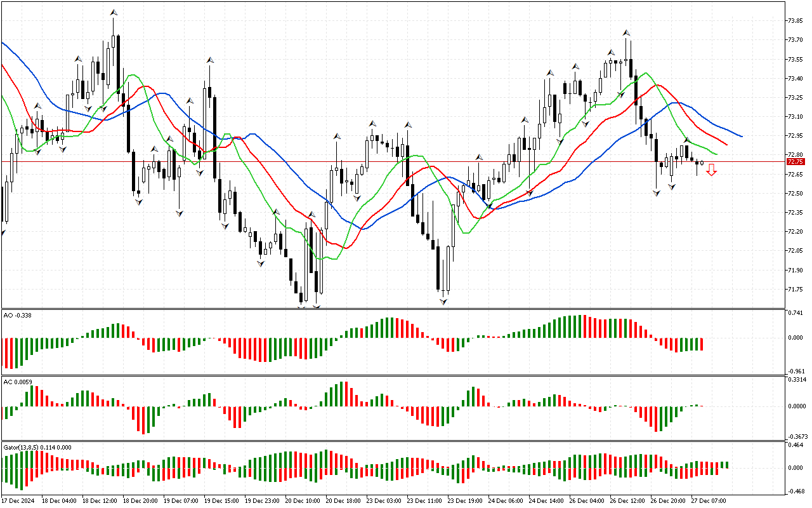Click the 23 Dec 03:00 time label
Viewport: 812px width, 508px height.
pos(384,500)
